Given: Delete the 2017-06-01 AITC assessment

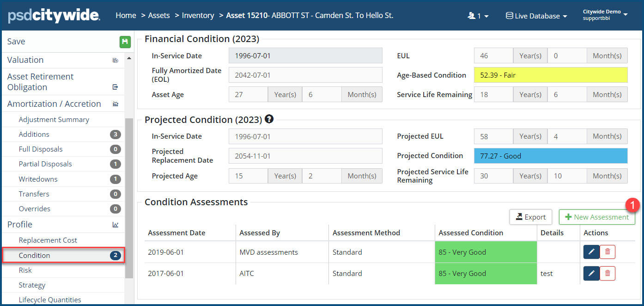Looking at the screenshot, I should 608,273.
